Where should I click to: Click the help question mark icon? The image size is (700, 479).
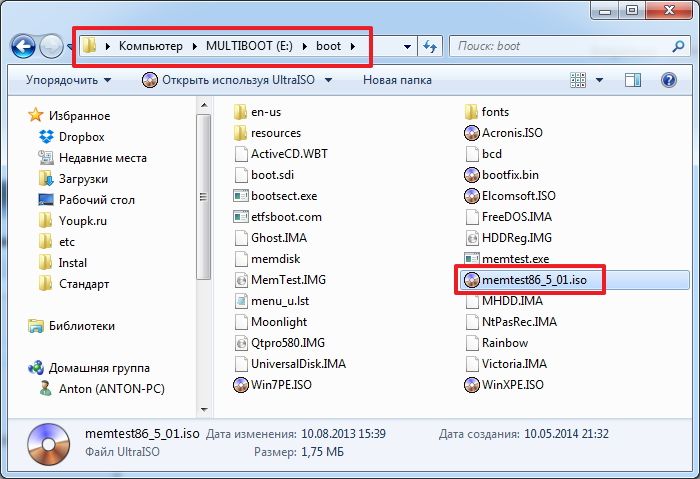tap(668, 79)
